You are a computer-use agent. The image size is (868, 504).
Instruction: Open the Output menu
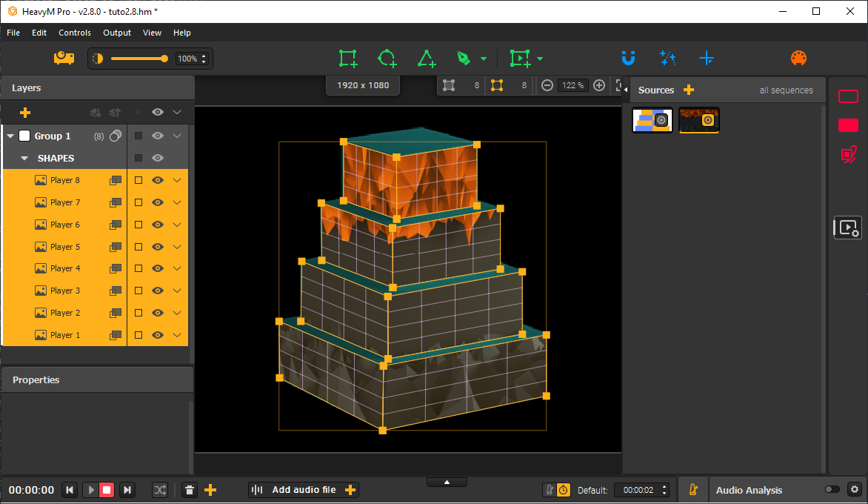(x=117, y=33)
